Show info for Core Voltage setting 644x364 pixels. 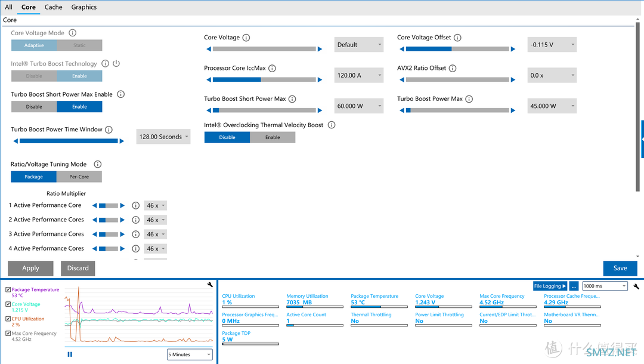click(x=246, y=38)
